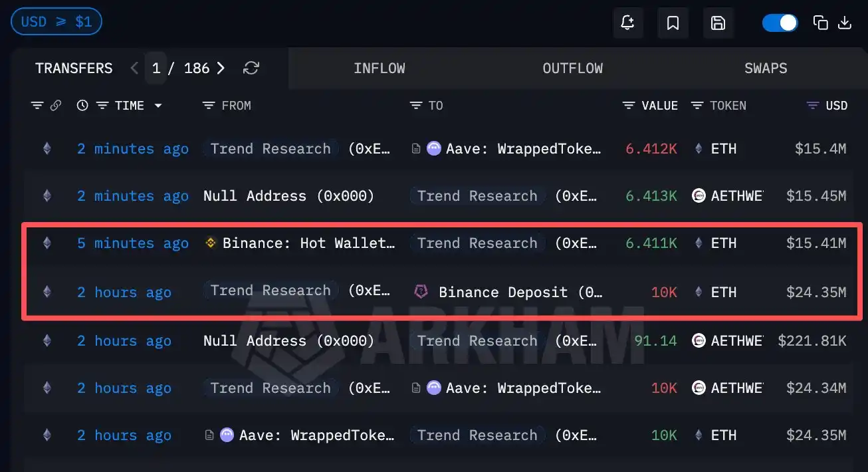Click the page number field showing 1

[156, 68]
